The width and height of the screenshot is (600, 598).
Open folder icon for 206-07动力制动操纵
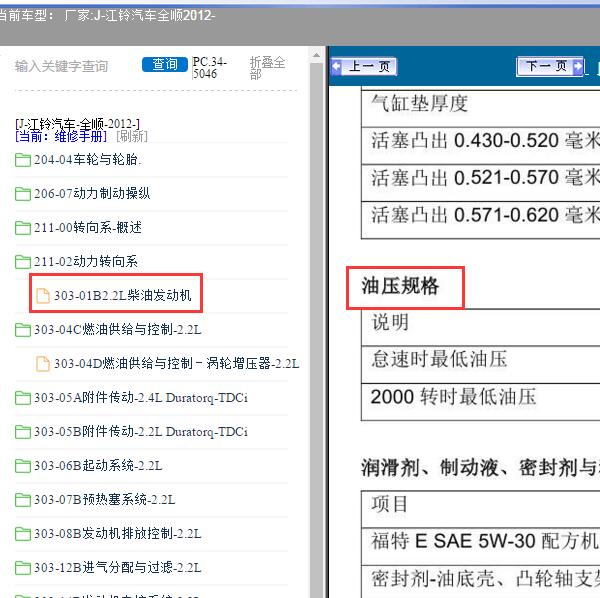[23, 194]
